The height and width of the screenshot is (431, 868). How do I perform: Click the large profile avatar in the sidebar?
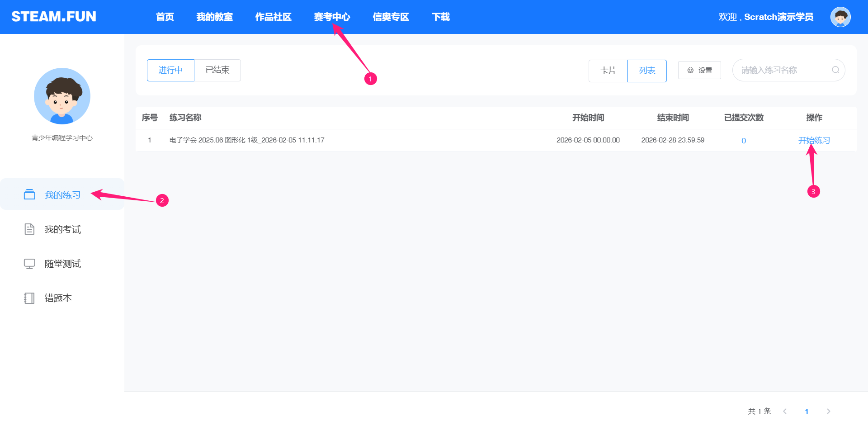tap(62, 96)
